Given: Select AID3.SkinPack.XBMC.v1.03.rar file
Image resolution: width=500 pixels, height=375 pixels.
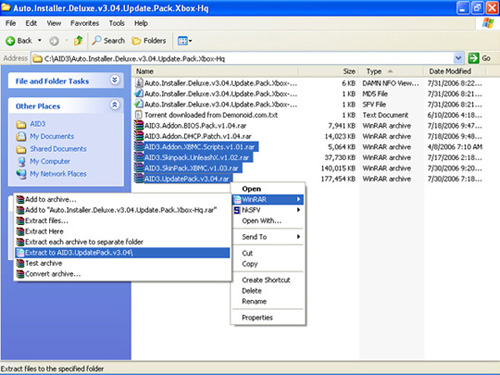Looking at the screenshot, I should [191, 168].
